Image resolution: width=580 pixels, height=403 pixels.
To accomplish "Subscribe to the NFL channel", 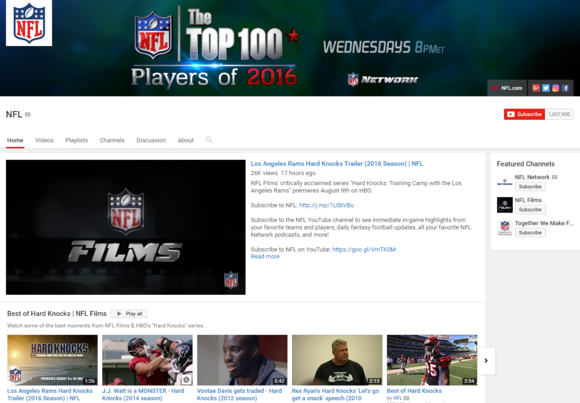I will click(524, 114).
